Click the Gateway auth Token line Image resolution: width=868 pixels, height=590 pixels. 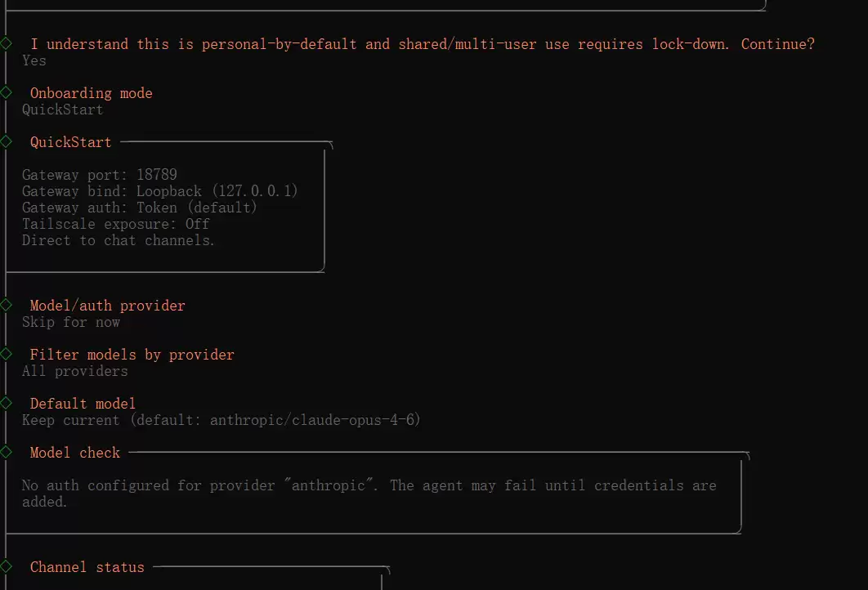pos(140,208)
